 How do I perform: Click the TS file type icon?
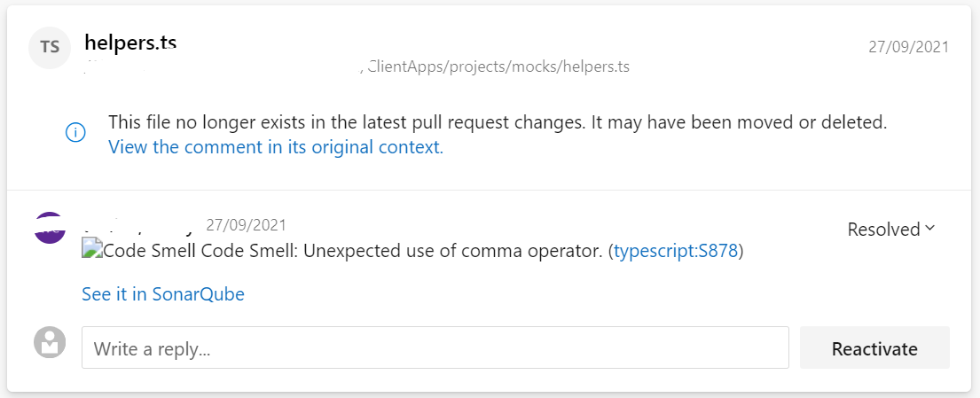(50, 48)
